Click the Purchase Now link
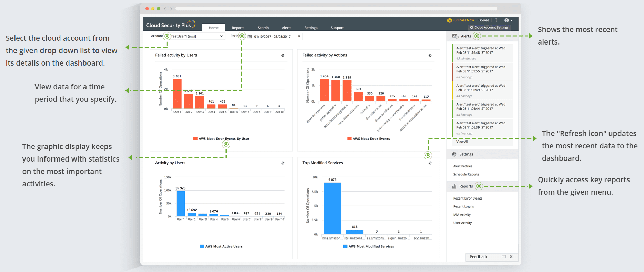This screenshot has width=644, height=272. (x=463, y=20)
